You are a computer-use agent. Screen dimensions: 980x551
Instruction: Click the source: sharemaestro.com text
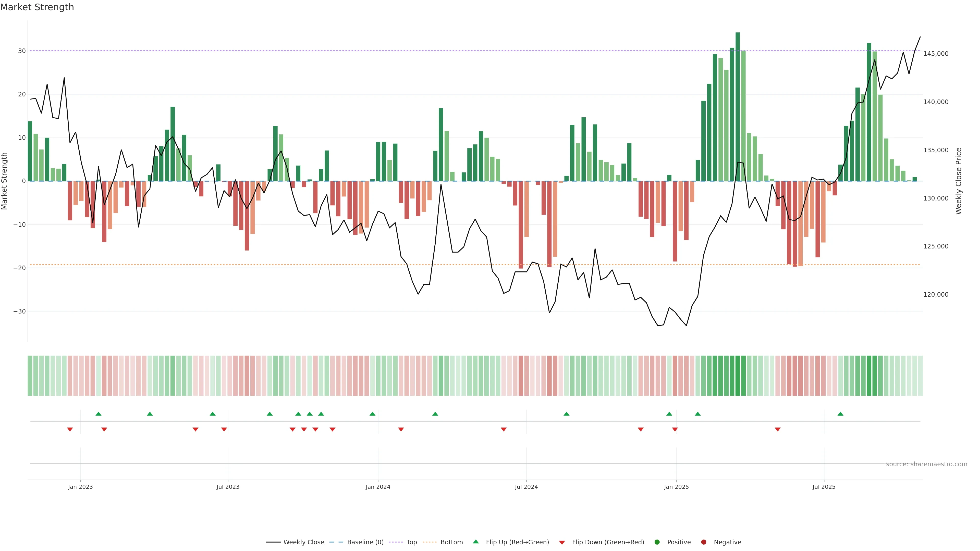(926, 464)
